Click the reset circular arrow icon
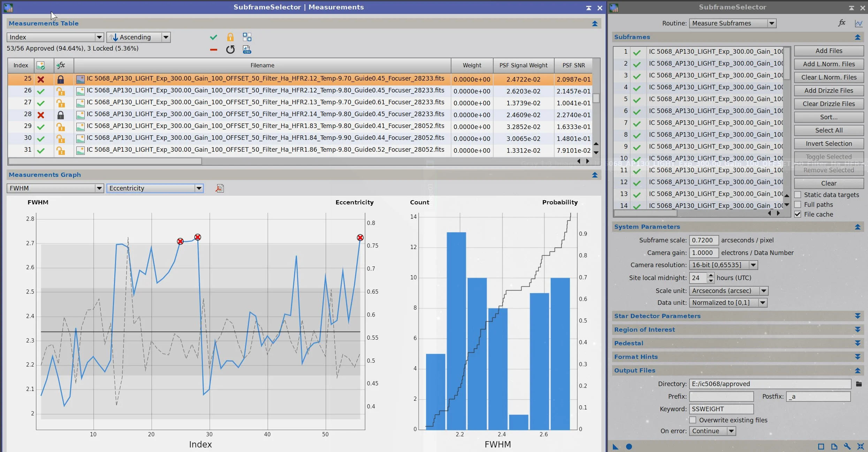This screenshot has height=452, width=868. click(x=230, y=50)
